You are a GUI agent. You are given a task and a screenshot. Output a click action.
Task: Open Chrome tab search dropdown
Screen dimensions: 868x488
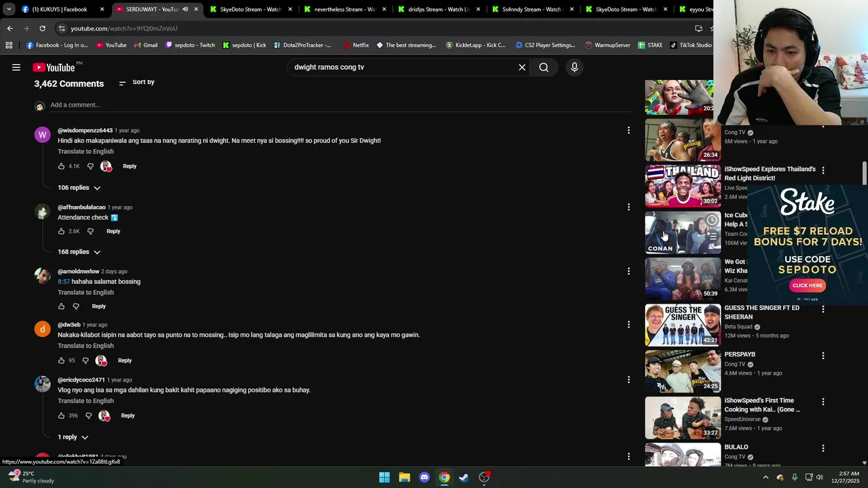(9, 9)
